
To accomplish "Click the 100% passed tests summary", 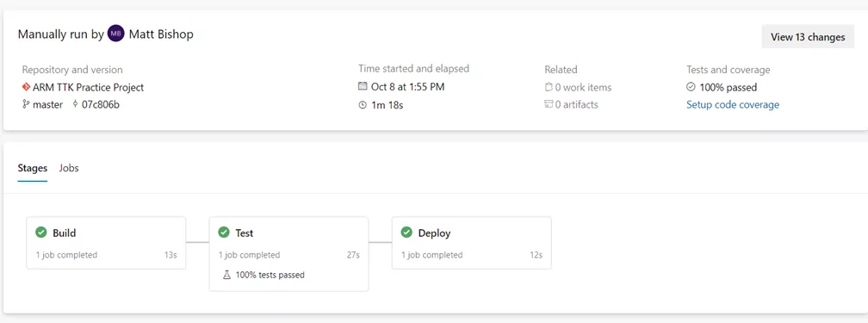I will pos(728,87).
